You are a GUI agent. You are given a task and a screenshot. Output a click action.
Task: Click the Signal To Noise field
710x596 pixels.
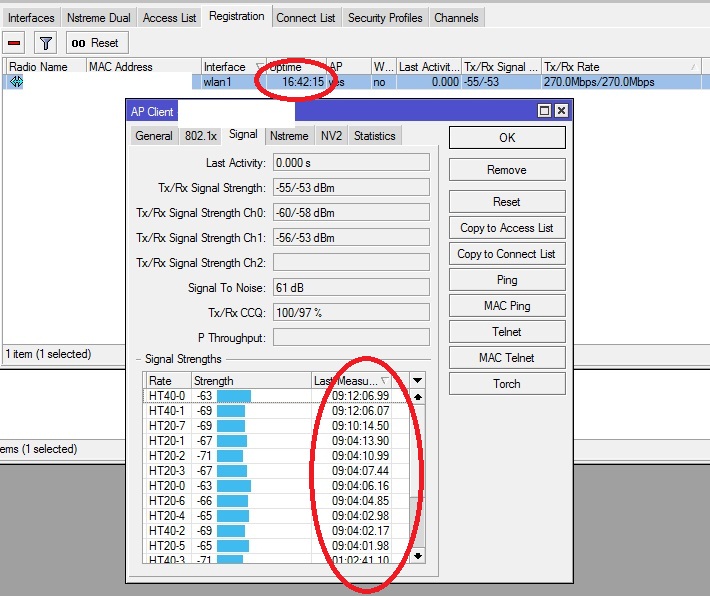(x=351, y=287)
